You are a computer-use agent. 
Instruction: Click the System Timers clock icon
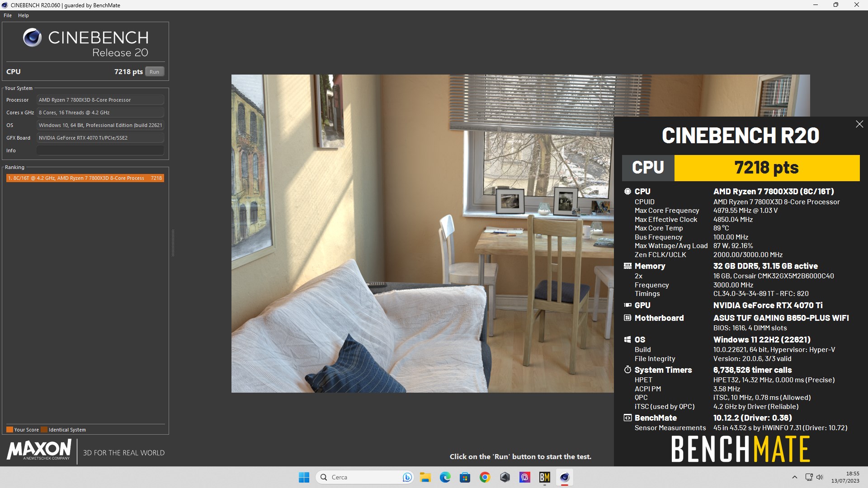(627, 370)
